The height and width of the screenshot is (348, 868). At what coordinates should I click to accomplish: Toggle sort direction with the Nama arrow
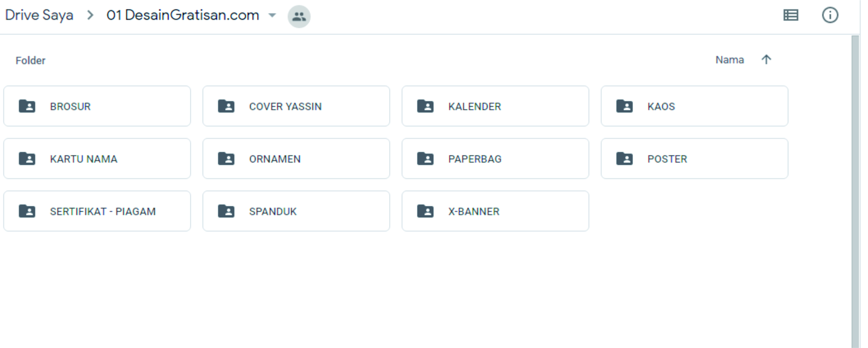tap(767, 59)
